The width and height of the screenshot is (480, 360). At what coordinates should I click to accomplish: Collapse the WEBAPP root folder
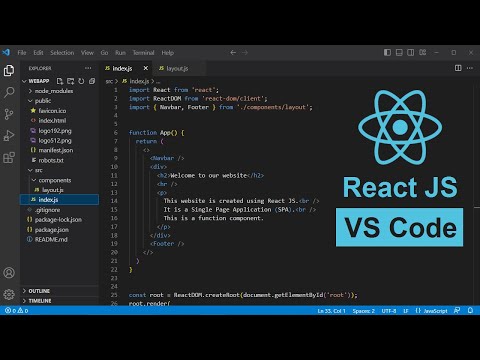[24, 81]
